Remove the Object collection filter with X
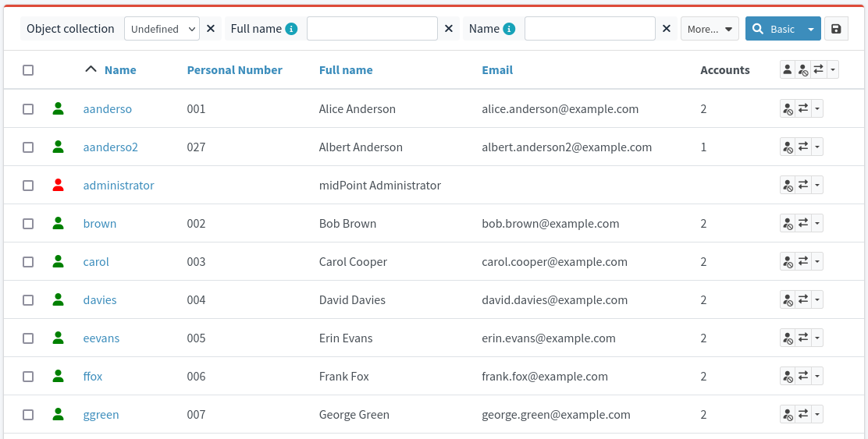The height and width of the screenshot is (439, 868). click(x=211, y=29)
